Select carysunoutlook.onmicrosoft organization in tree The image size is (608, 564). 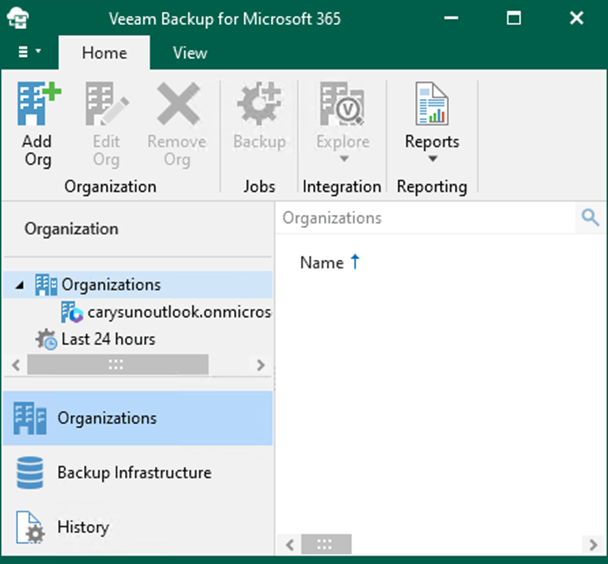click(178, 312)
